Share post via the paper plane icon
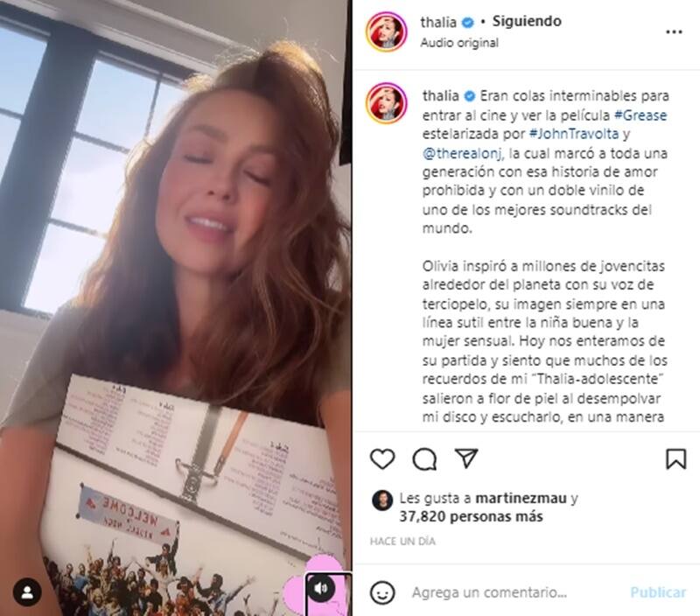Image resolution: width=700 pixels, height=616 pixels. tap(466, 458)
